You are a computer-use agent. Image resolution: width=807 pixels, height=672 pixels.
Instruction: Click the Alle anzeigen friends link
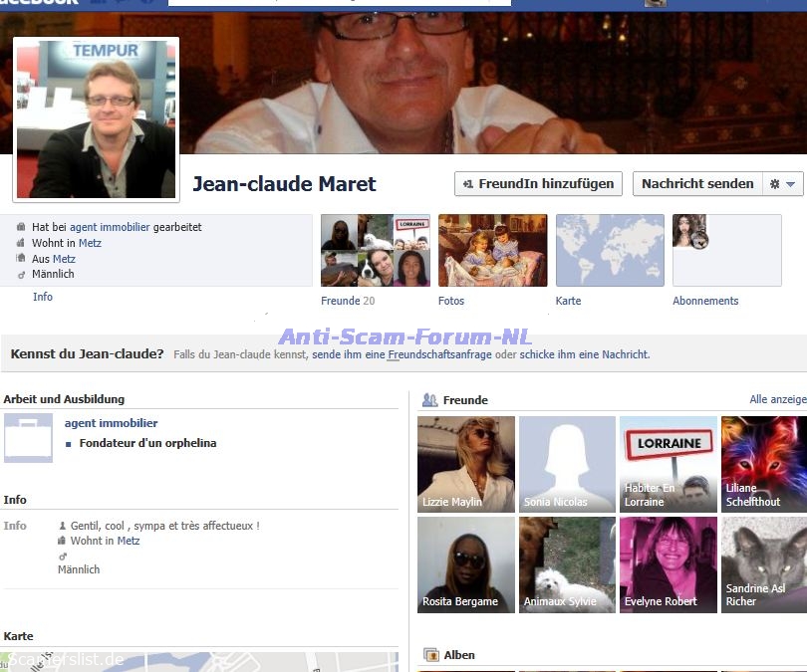point(777,399)
